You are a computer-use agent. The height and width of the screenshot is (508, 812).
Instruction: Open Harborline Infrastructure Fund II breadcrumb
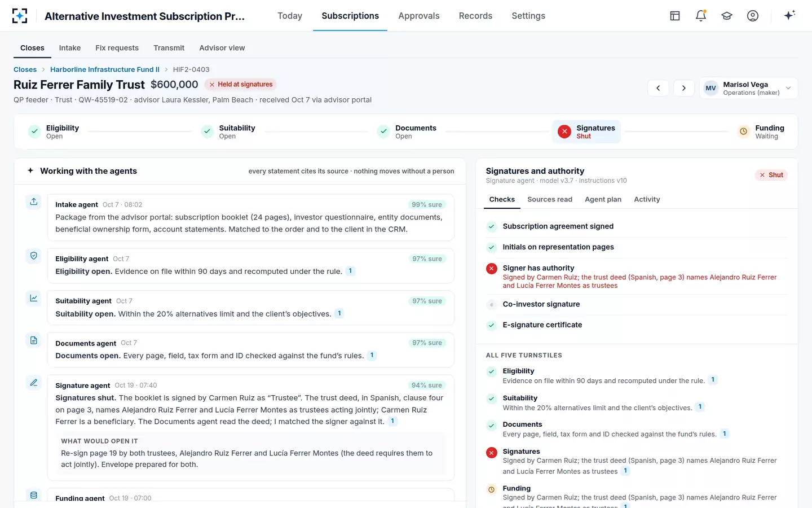[x=105, y=69]
